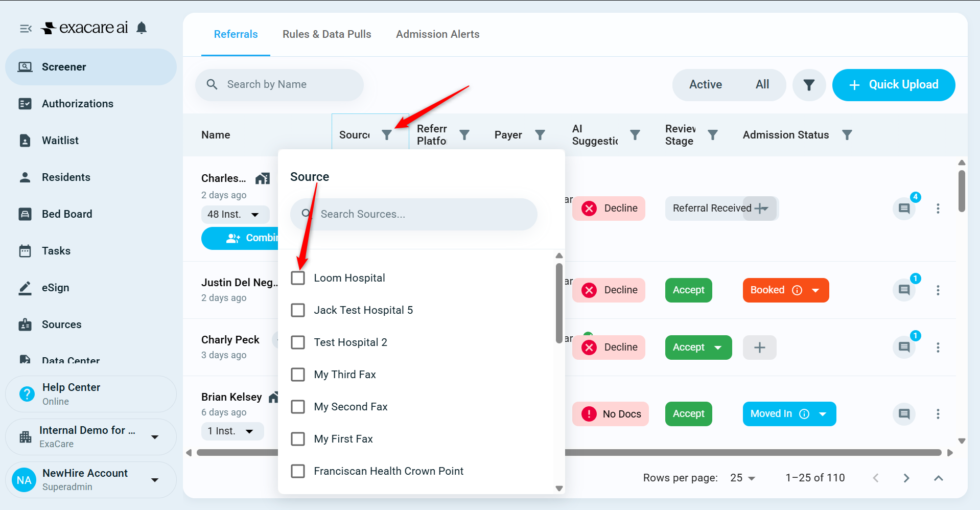Click Accept in Justin Del Neg row
The height and width of the screenshot is (510, 980).
[688, 290]
